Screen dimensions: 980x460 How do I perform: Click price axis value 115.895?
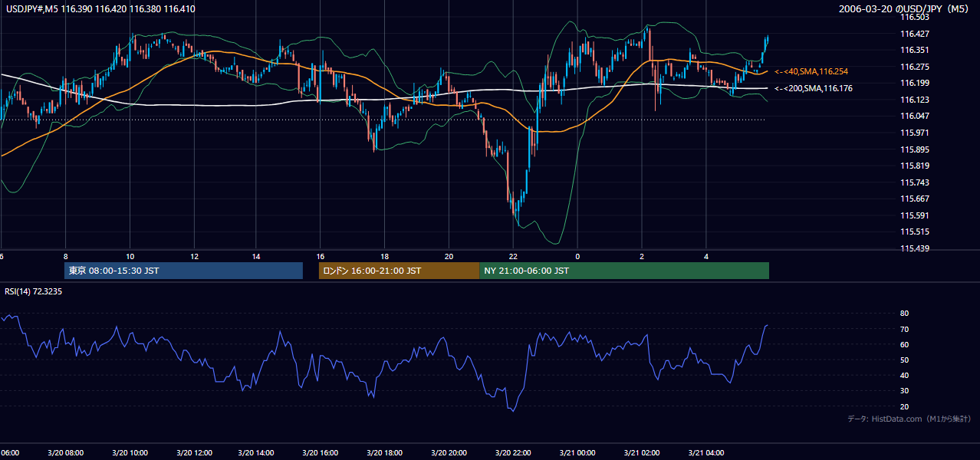pos(914,149)
